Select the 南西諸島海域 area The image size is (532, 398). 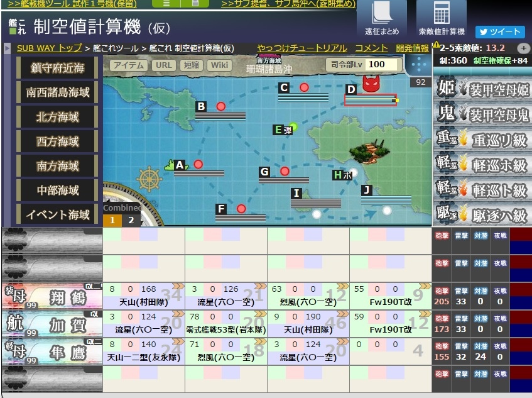coord(57,92)
